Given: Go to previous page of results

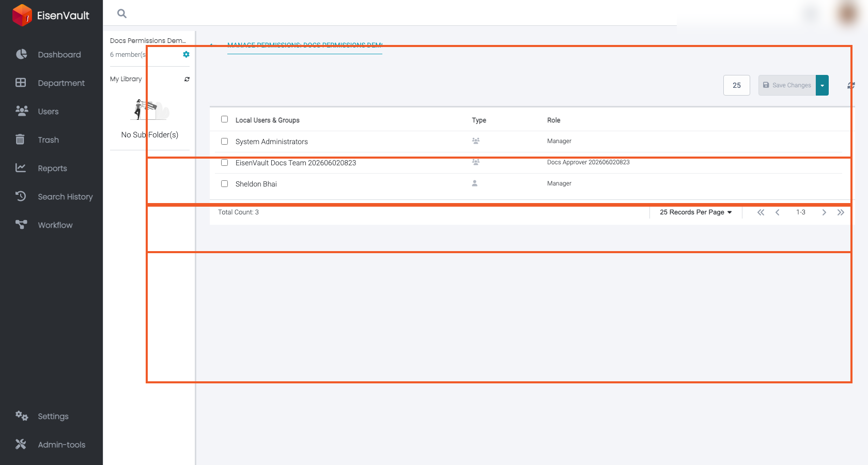Looking at the screenshot, I should coord(778,212).
